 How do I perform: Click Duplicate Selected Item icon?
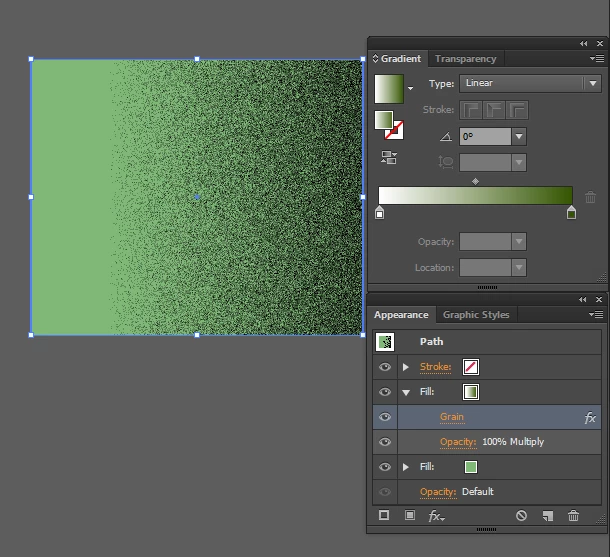(x=548, y=516)
